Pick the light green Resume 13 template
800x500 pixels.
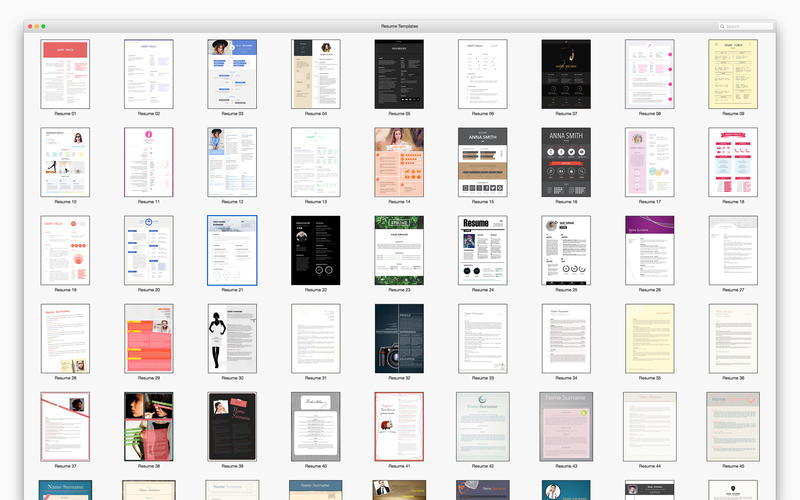click(x=316, y=162)
